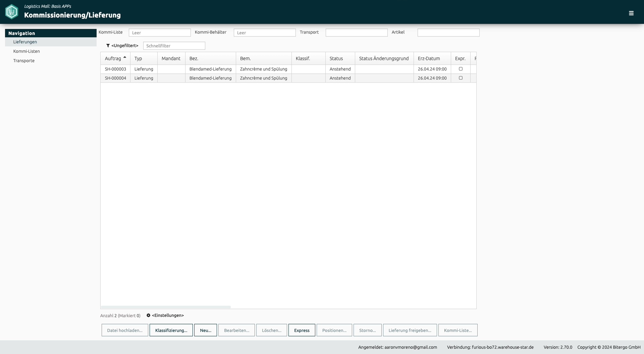Click Anstehend status of SH-000004
644x354 pixels.
pyautogui.click(x=340, y=78)
